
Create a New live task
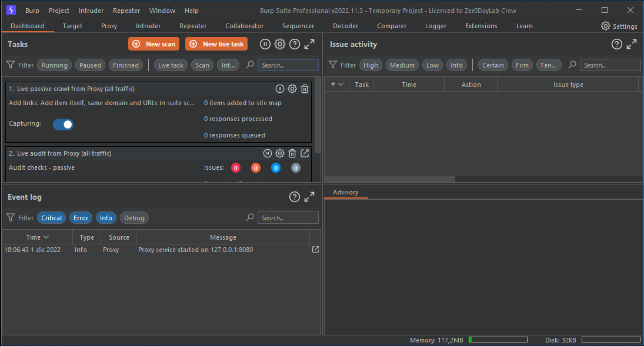coord(216,44)
